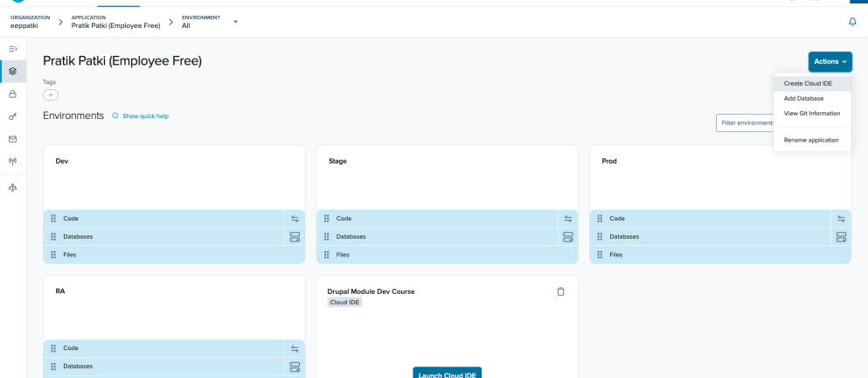Image resolution: width=868 pixels, height=378 pixels.
Task: Click the mail envelope sidebar icon
Action: [12, 138]
